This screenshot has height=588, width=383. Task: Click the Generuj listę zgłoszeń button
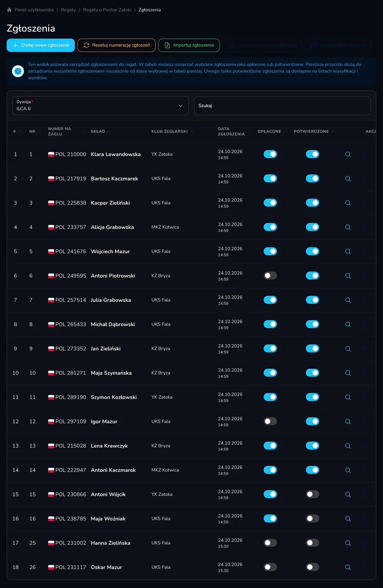[x=338, y=45]
